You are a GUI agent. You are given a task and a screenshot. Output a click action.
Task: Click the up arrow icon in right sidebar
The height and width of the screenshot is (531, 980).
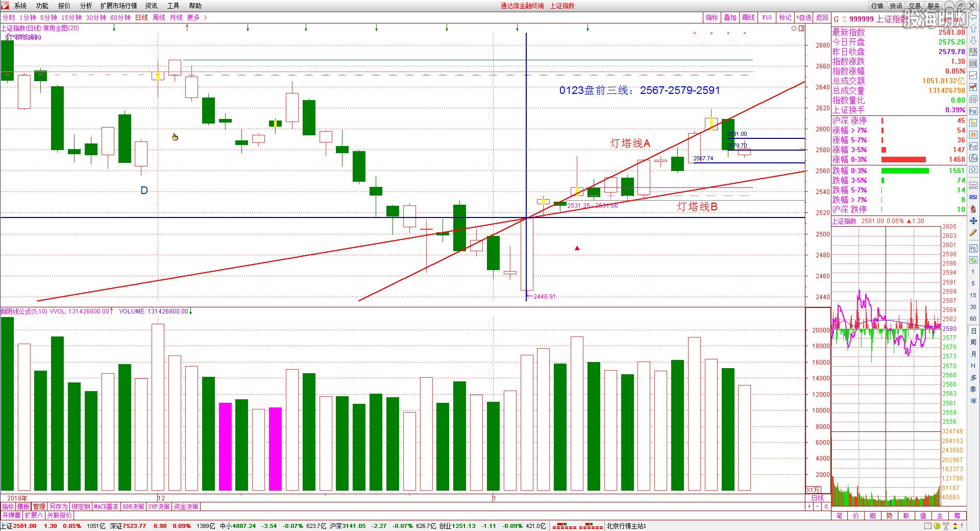(973, 29)
